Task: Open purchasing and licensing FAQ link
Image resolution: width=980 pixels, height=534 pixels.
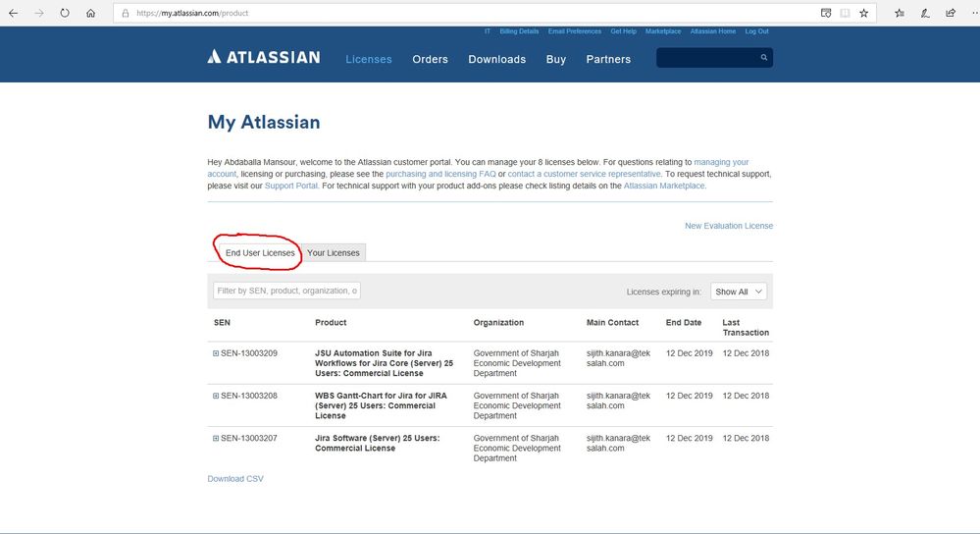Action: point(440,174)
